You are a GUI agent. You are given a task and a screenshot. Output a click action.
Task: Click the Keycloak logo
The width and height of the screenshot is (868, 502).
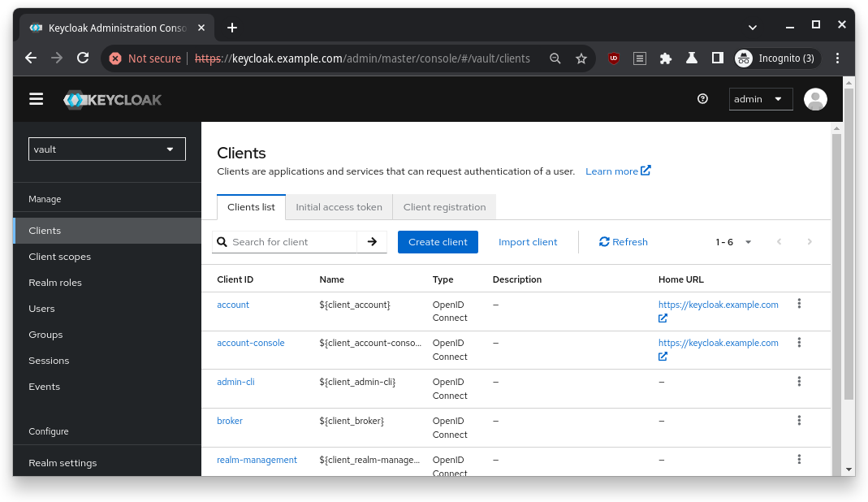point(112,100)
